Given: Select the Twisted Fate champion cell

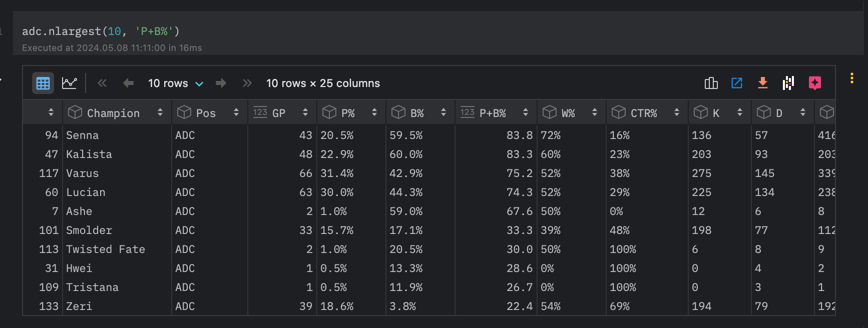Looking at the screenshot, I should (106, 249).
